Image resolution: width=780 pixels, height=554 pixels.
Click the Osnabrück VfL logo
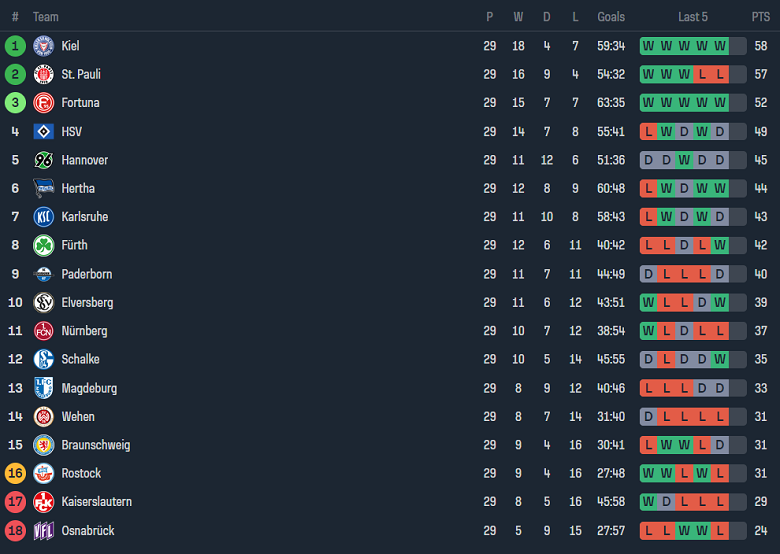click(43, 530)
